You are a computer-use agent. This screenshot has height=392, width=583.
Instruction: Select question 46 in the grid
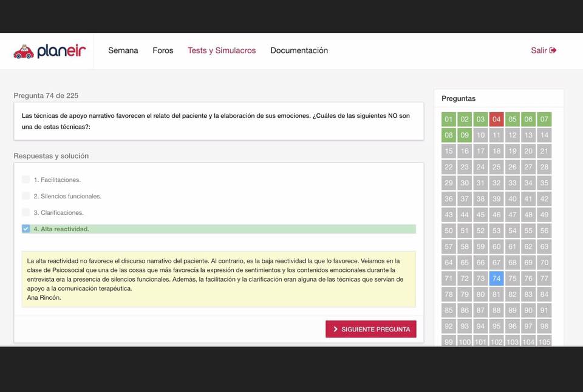click(496, 215)
